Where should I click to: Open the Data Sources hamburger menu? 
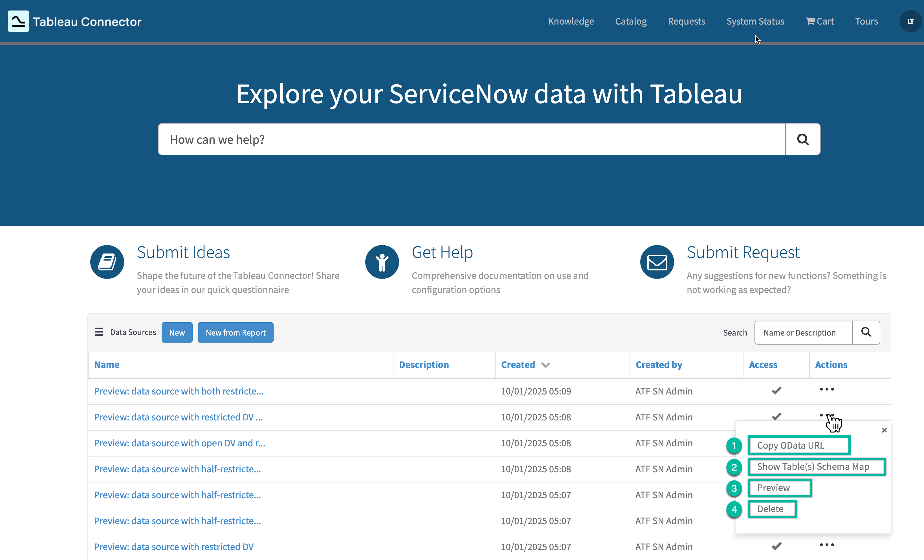(99, 332)
